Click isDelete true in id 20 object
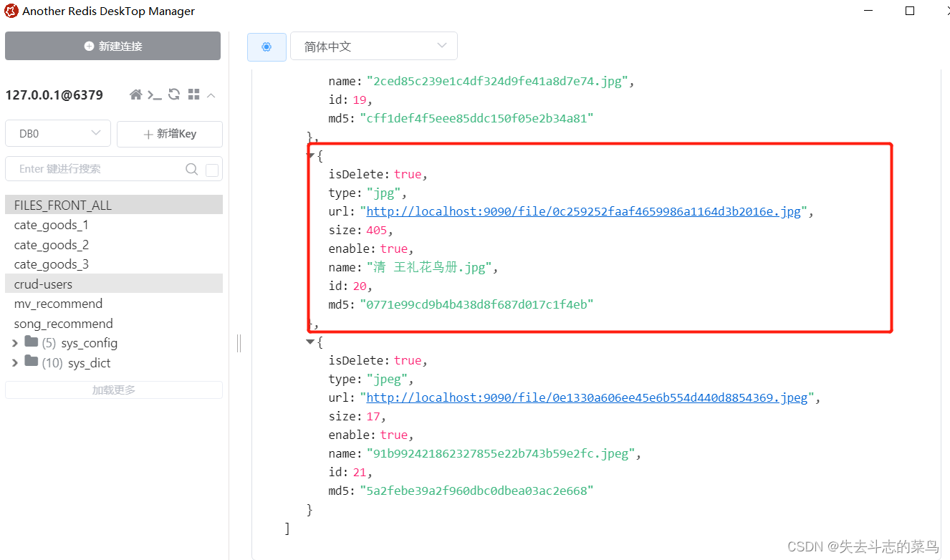The image size is (950, 560). point(408,174)
